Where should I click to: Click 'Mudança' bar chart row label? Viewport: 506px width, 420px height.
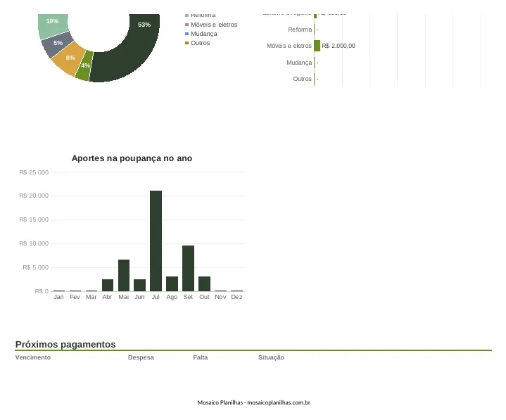click(299, 63)
